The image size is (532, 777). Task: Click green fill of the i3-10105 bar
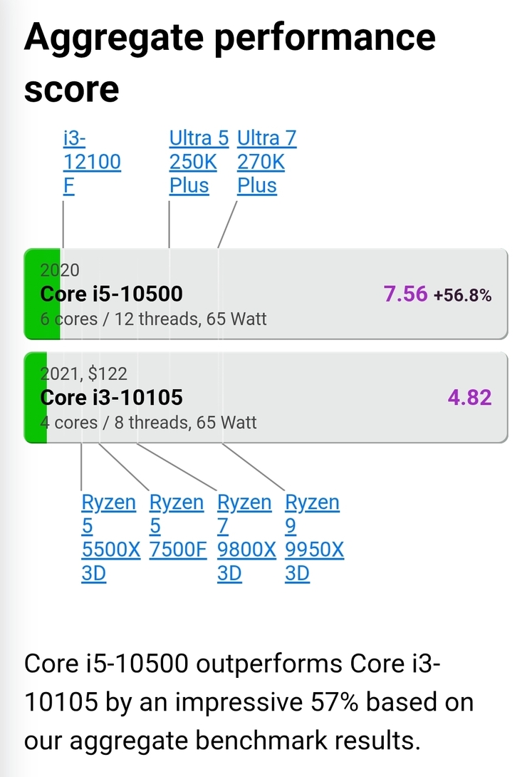click(36, 398)
